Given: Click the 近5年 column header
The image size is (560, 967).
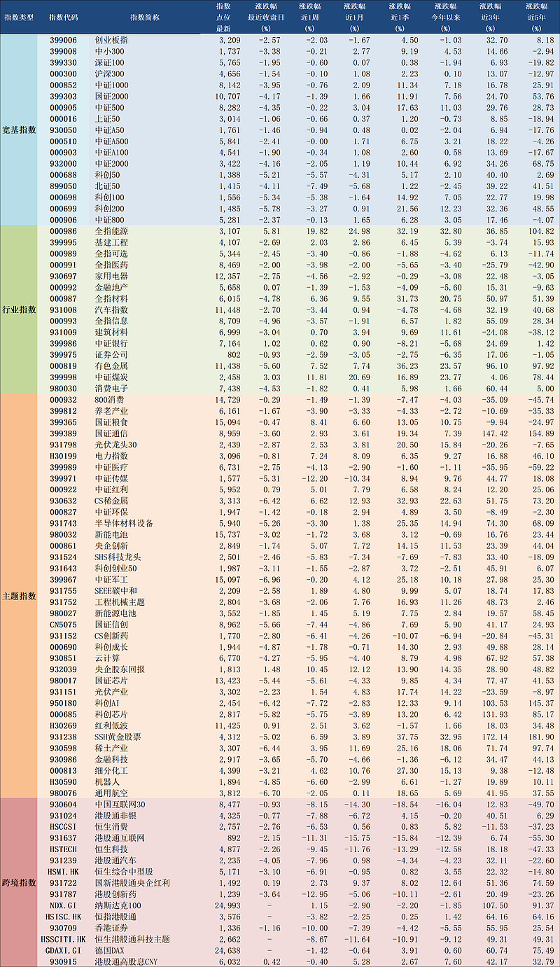Looking at the screenshot, I should click(536, 15).
